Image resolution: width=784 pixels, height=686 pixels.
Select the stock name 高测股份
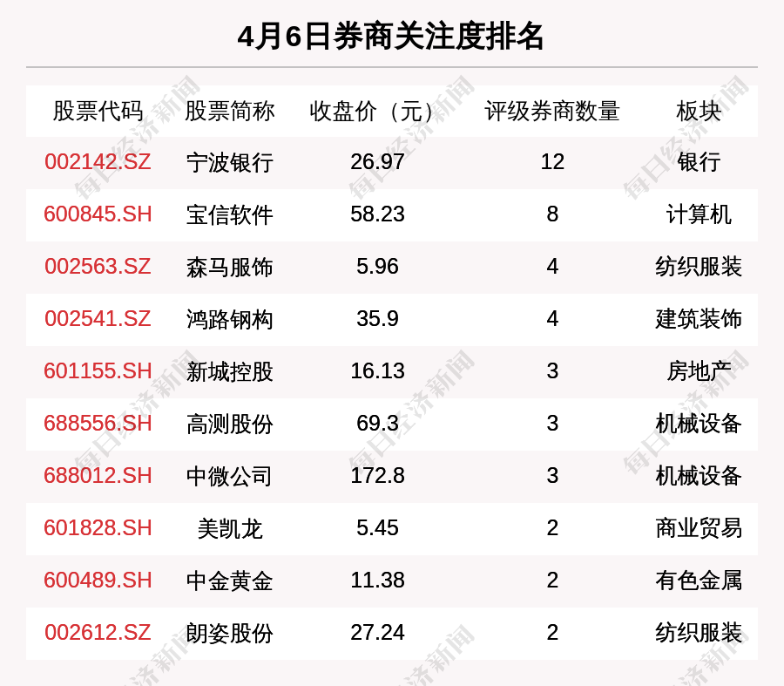point(229,425)
